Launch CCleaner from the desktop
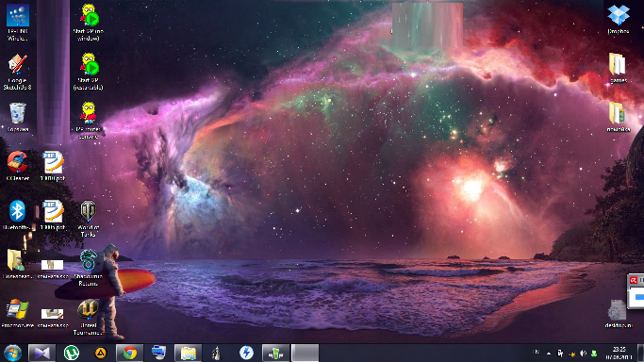 coord(18,166)
